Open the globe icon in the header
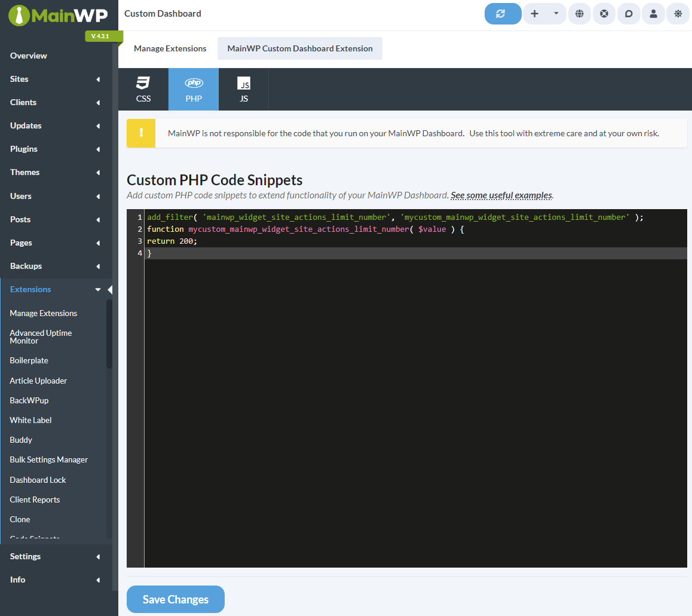The image size is (692, 616). [x=579, y=13]
